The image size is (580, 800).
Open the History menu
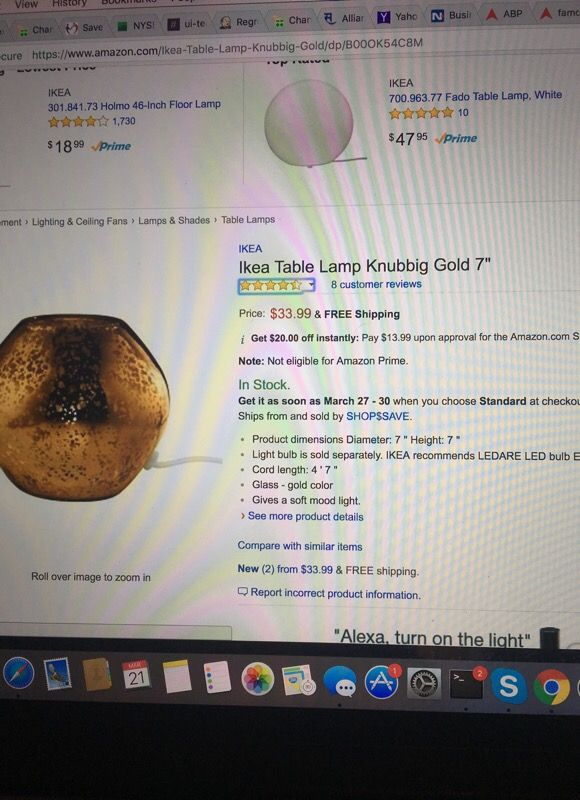point(69,3)
